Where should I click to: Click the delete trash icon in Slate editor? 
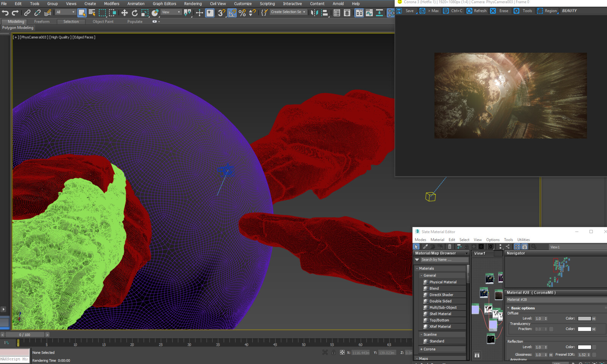point(450,247)
